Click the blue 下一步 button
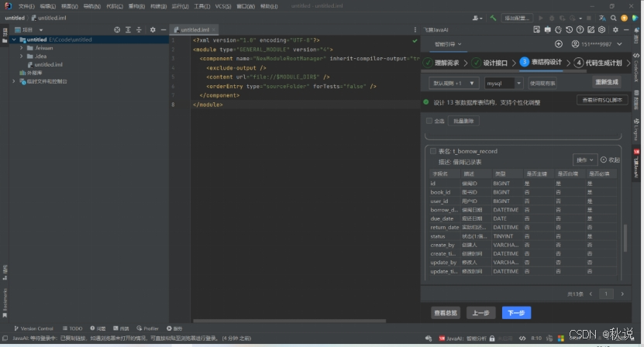Screen dimensions: 644x347 click(x=516, y=313)
